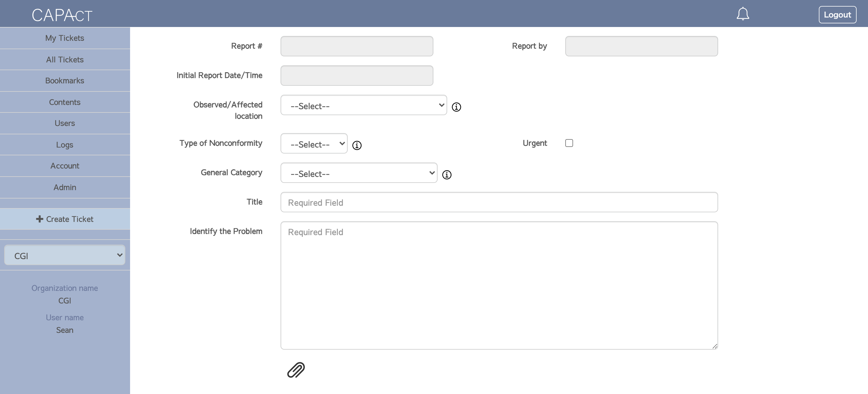Click info icon next to Type of Nonconformity
This screenshot has height=394, width=868.
click(x=357, y=145)
